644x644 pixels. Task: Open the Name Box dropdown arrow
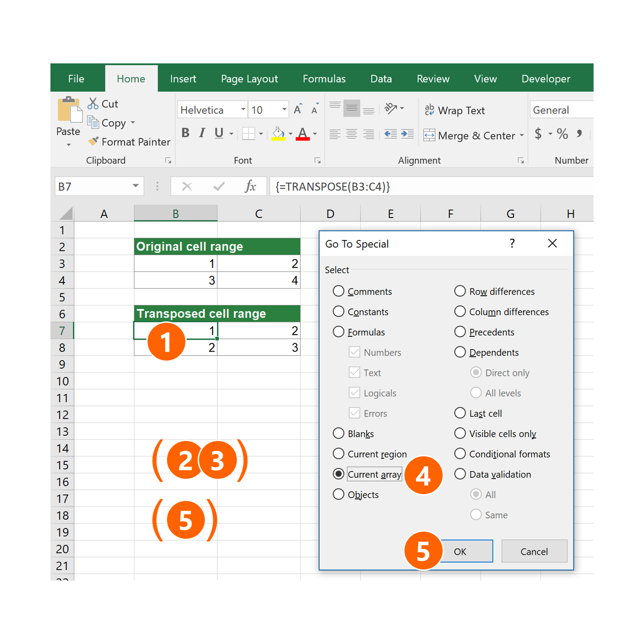(136, 186)
